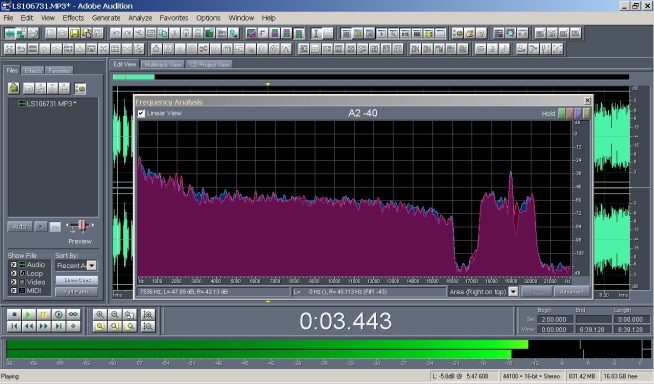The width and height of the screenshot is (654, 384).
Task: Go to end of file button
Action: [58, 326]
